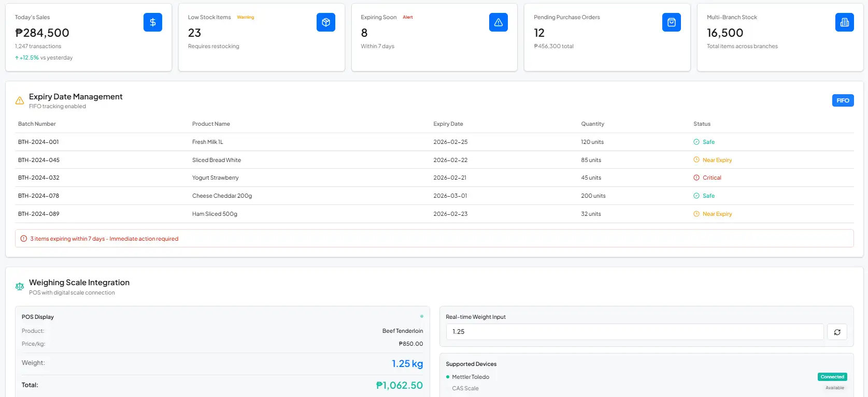868x397 pixels.
Task: Click the scale icon beside Weighing Scale Integration
Action: [x=20, y=287]
